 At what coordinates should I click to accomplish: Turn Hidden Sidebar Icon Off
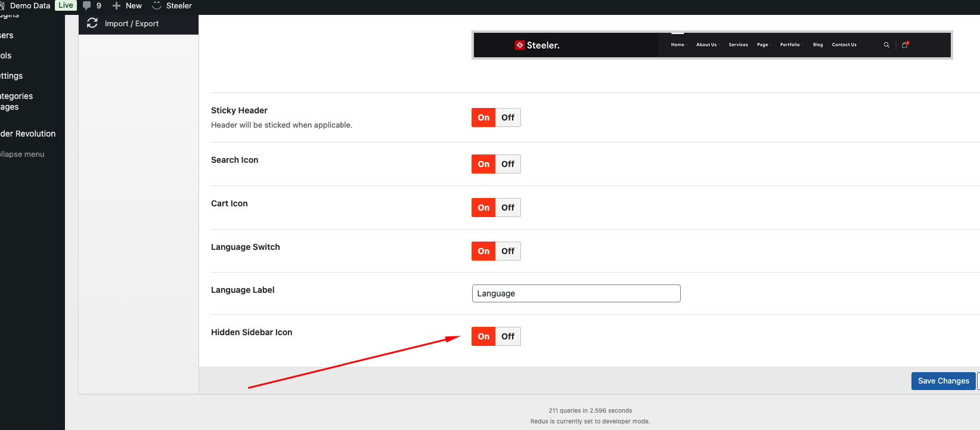click(508, 336)
